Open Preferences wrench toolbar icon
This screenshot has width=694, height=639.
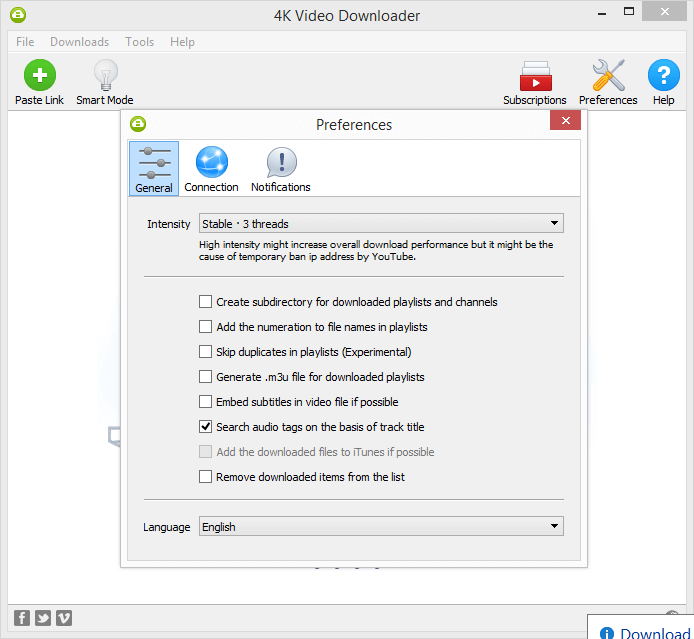pyautogui.click(x=609, y=75)
